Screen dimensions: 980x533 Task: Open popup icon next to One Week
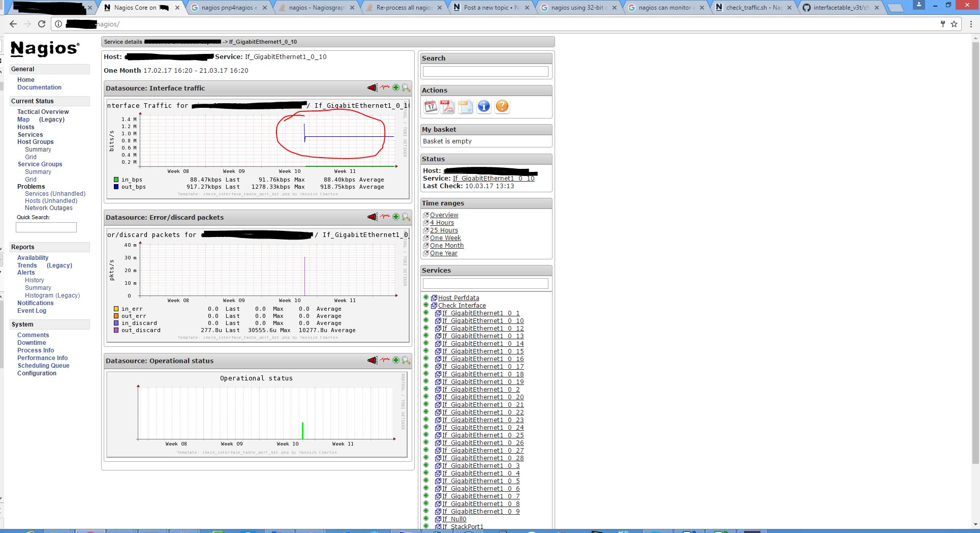click(426, 238)
